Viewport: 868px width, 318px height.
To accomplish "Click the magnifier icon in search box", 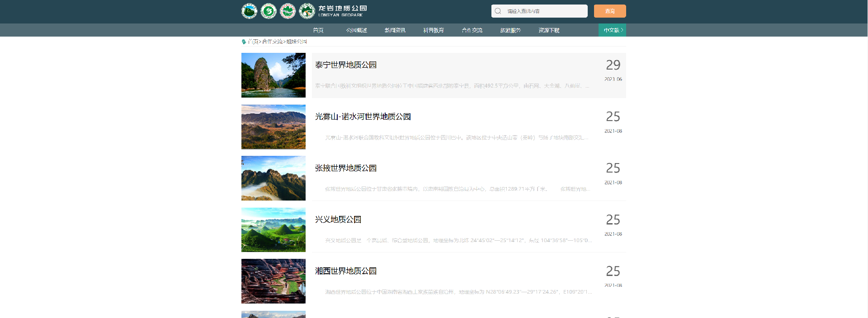I will [x=498, y=11].
